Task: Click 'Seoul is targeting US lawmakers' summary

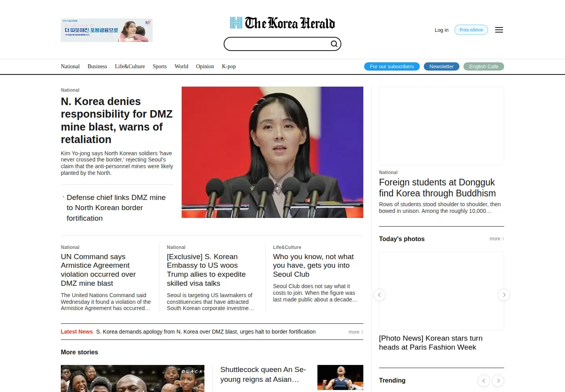Action: click(x=210, y=302)
